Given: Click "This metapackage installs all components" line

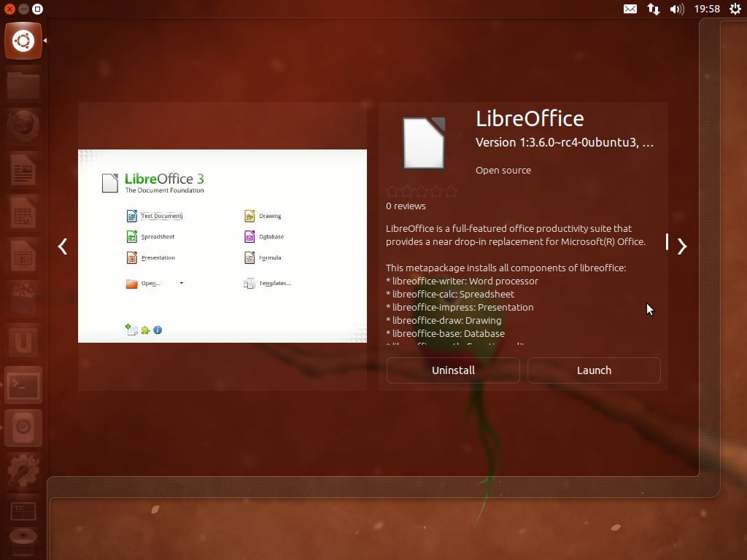Looking at the screenshot, I should click(x=506, y=268).
